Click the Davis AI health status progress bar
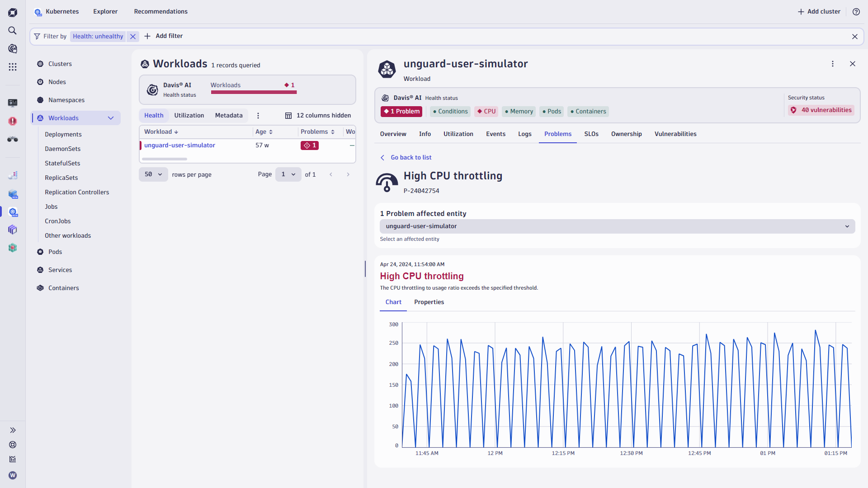Screen dimensions: 868x488 point(254,92)
